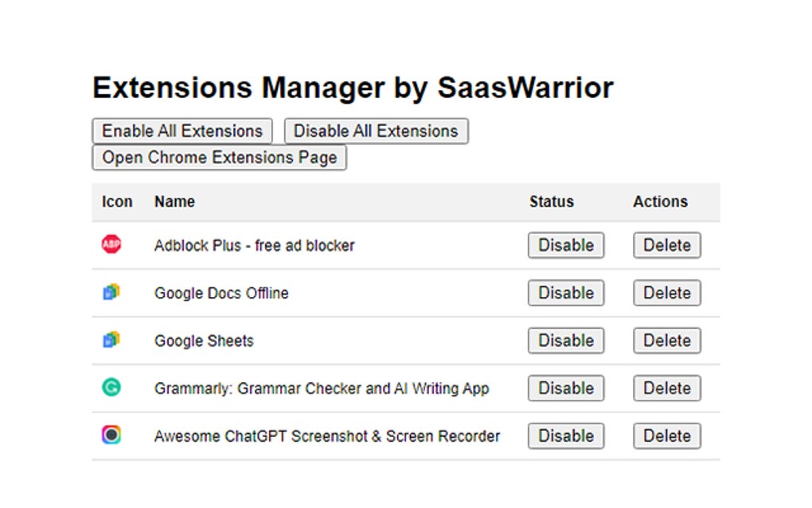812x508 pixels.
Task: Delete the Adblock Plus extension
Action: pos(666,245)
